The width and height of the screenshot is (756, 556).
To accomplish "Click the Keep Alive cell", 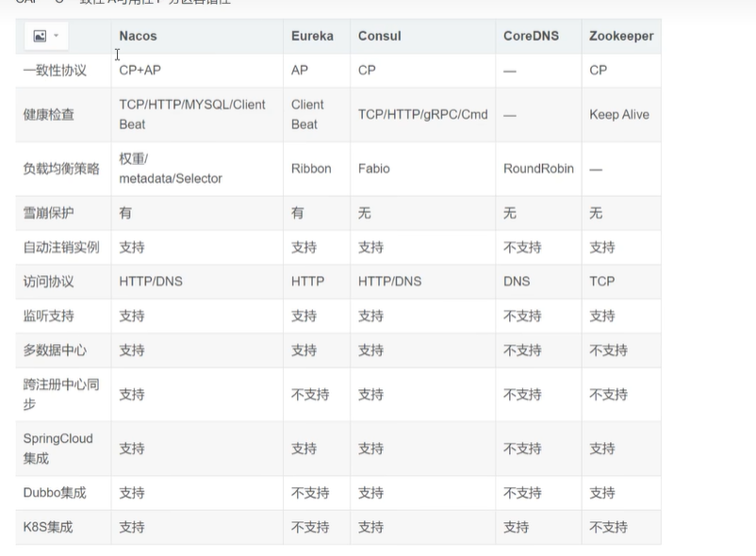I will 619,115.
